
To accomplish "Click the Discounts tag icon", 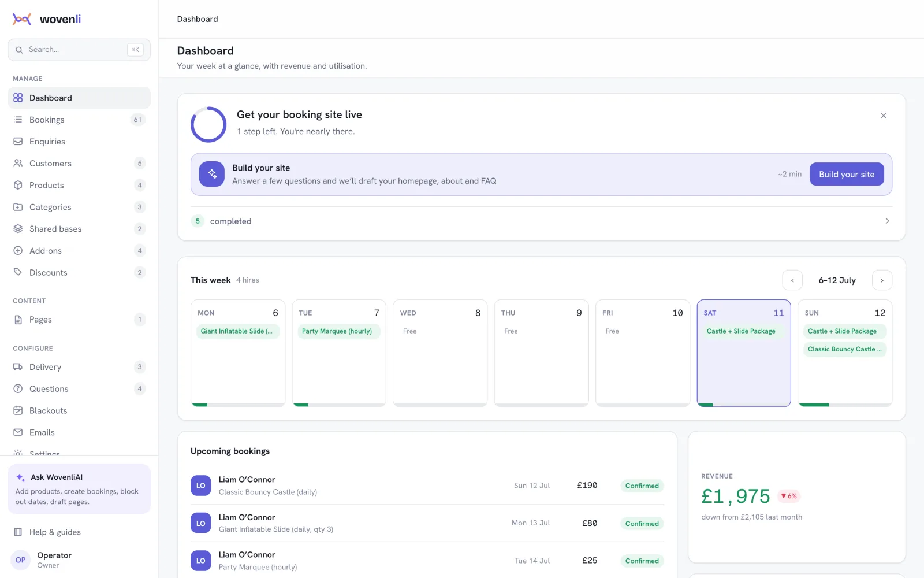I will (x=18, y=272).
